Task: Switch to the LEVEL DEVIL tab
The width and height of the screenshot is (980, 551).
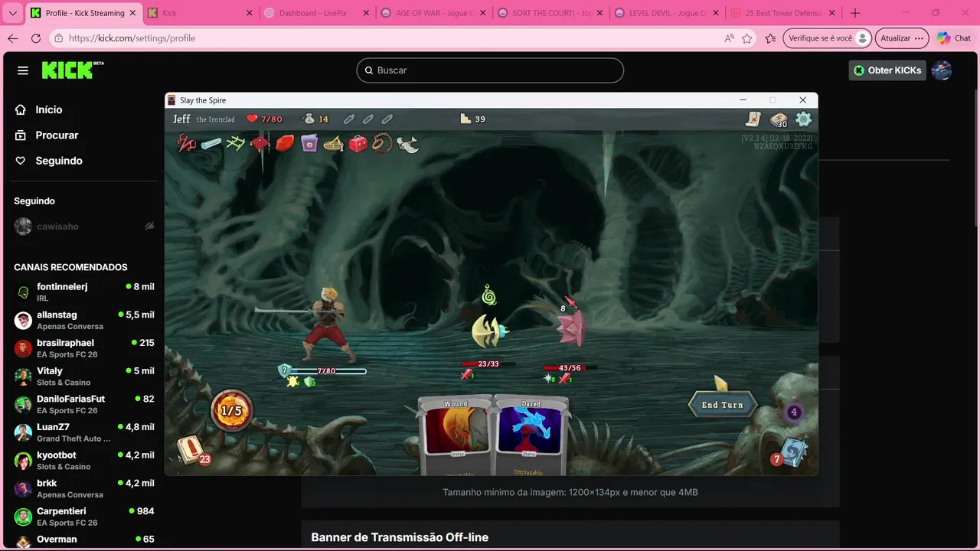Action: point(665,13)
